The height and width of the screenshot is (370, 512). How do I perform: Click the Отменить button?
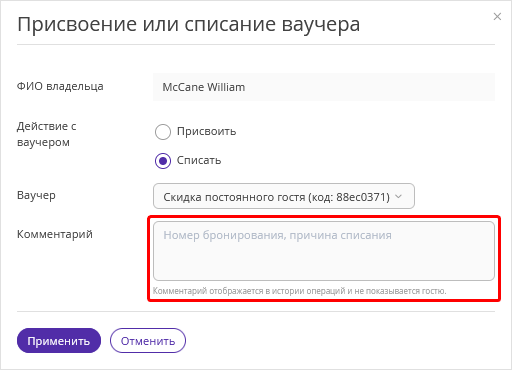(148, 341)
